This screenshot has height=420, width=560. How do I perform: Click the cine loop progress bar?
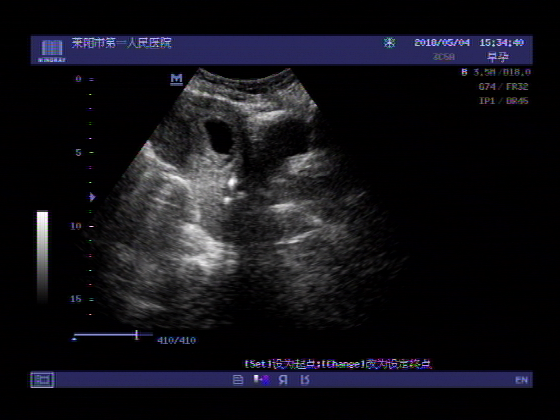coord(105,335)
